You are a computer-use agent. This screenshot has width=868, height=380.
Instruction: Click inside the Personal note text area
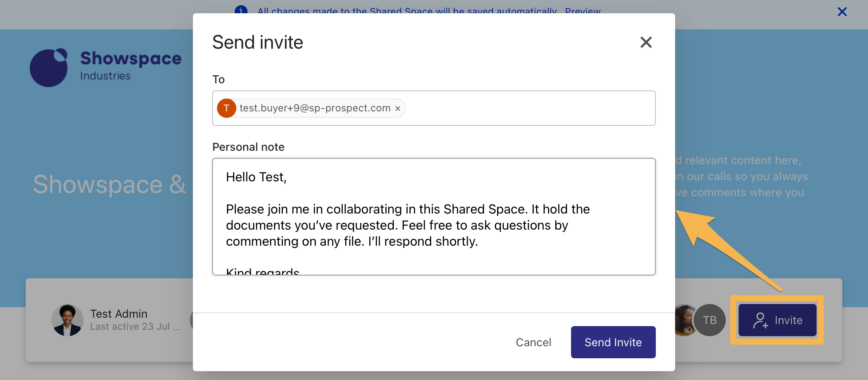[433, 217]
